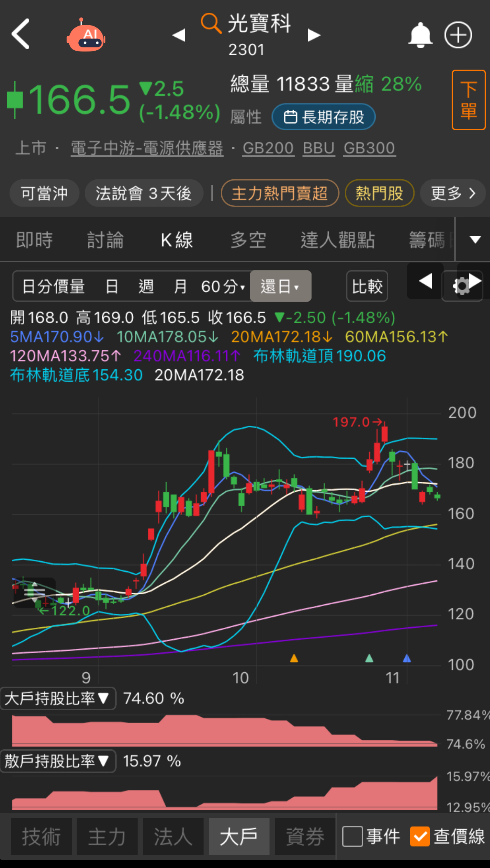Enable the 事件 checkbox

click(x=352, y=836)
